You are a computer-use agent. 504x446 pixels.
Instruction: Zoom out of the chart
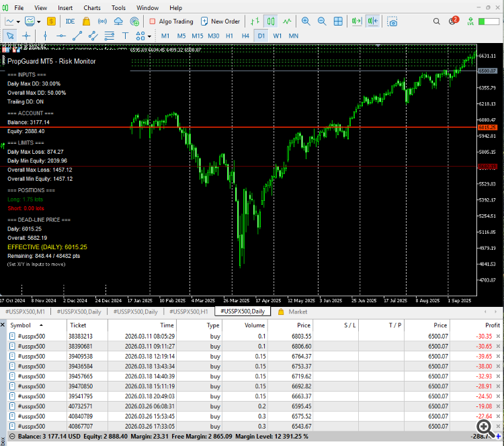pyautogui.click(x=322, y=21)
